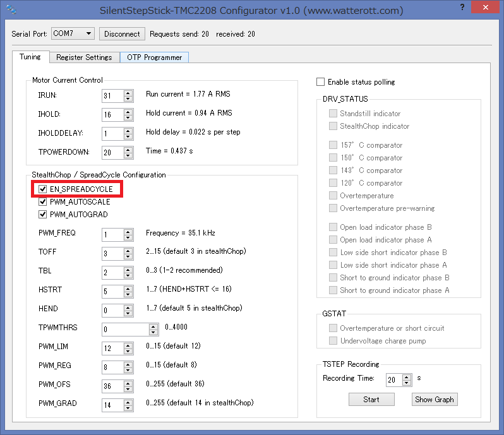The height and width of the screenshot is (435, 504).
Task: Enable status polling checkbox
Action: [x=320, y=81]
